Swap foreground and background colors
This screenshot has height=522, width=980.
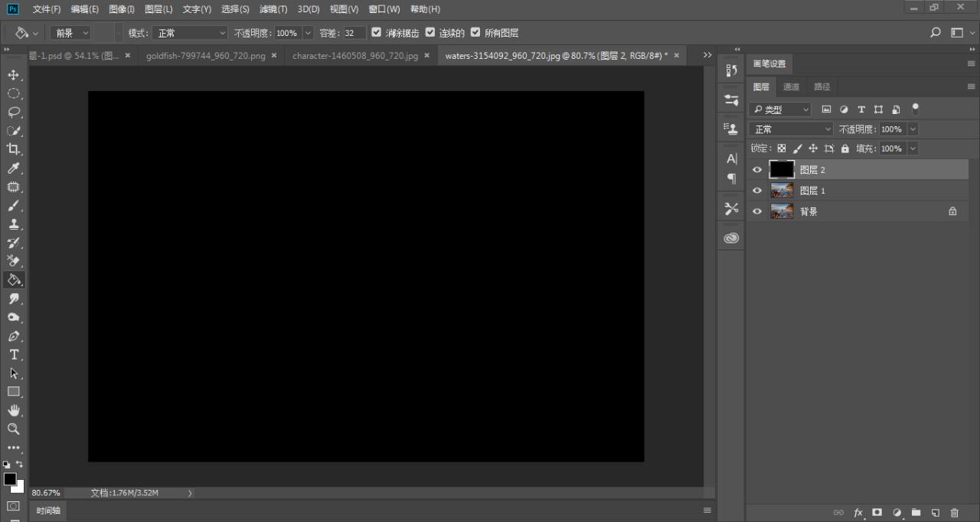(x=19, y=464)
